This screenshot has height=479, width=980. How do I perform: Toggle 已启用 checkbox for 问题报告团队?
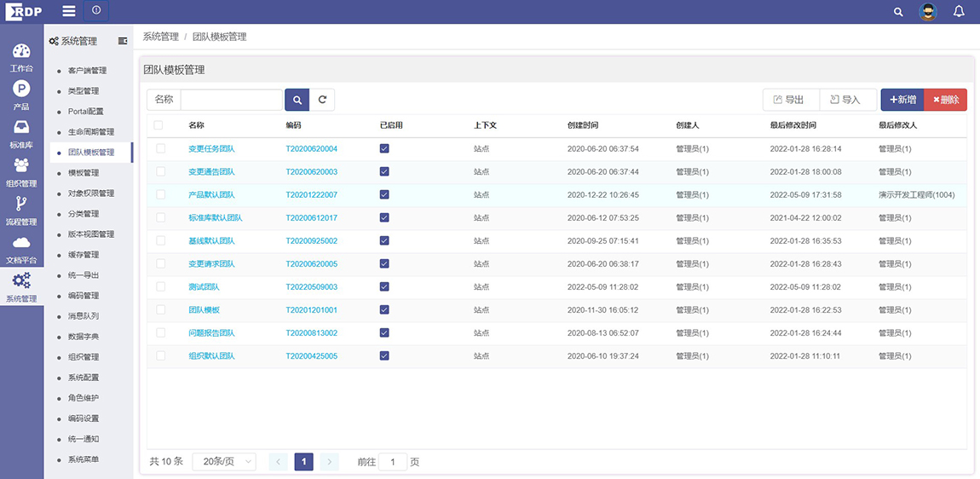pos(384,332)
